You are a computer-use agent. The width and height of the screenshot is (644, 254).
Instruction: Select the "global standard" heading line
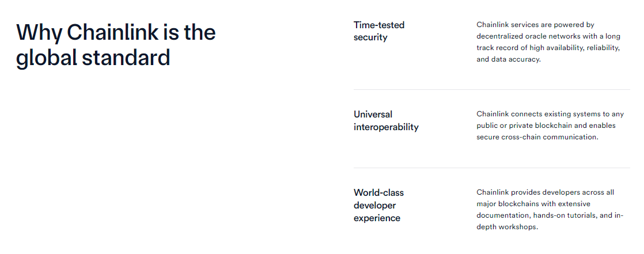pyautogui.click(x=93, y=59)
